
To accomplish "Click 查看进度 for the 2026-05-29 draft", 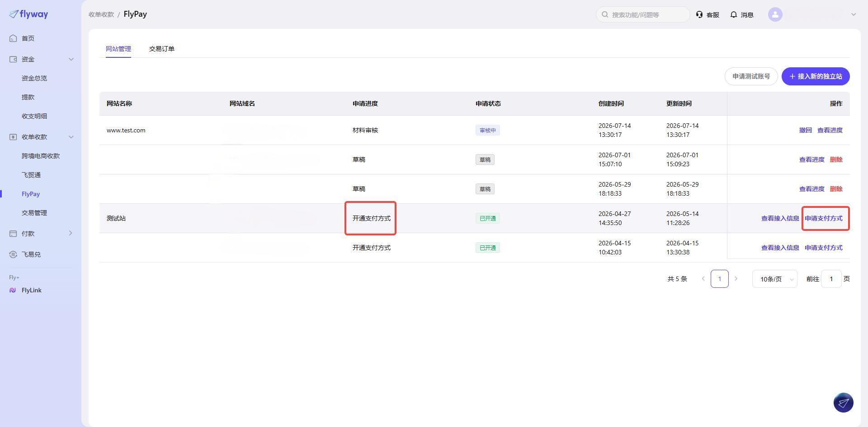I will click(811, 189).
